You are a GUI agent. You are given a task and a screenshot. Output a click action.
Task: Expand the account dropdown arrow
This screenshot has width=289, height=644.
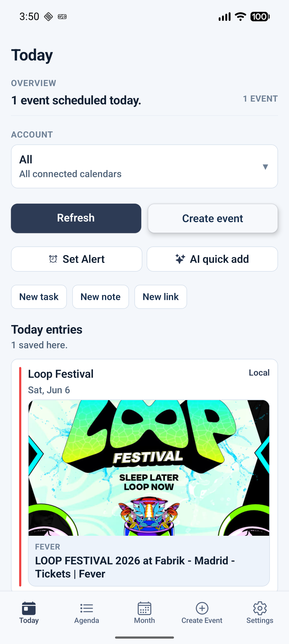265,167
